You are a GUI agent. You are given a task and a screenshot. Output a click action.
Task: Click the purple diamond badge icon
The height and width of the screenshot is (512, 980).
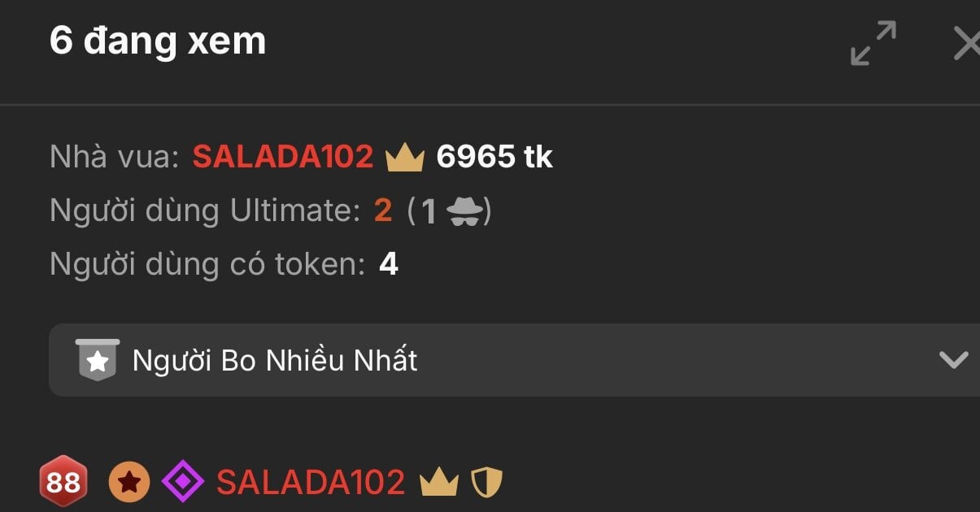pos(183,483)
